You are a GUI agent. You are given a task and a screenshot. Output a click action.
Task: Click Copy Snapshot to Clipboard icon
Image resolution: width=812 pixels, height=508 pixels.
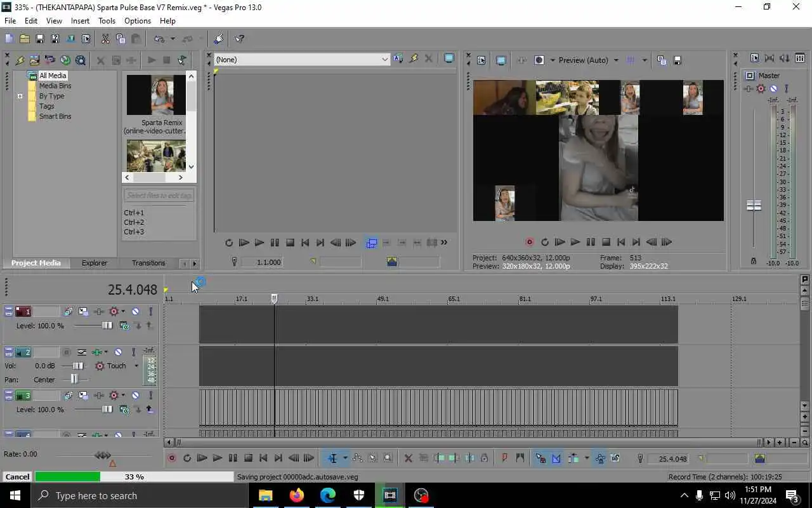(x=662, y=60)
